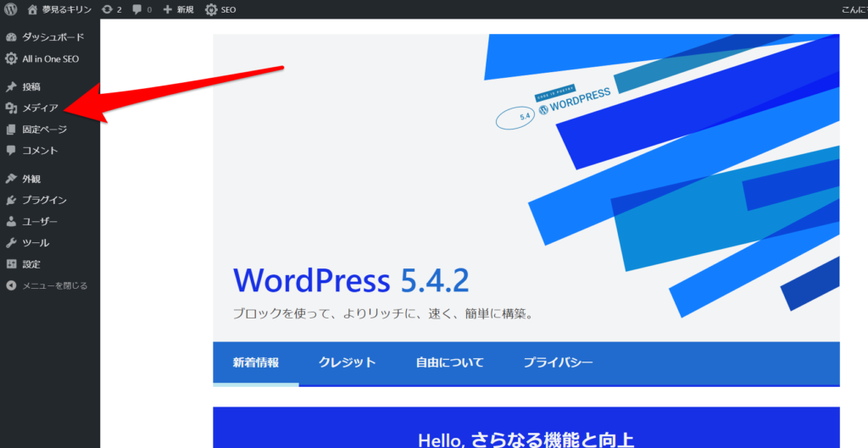Click 新規 to add new content
The width and height of the screenshot is (868, 448).
pos(185,9)
